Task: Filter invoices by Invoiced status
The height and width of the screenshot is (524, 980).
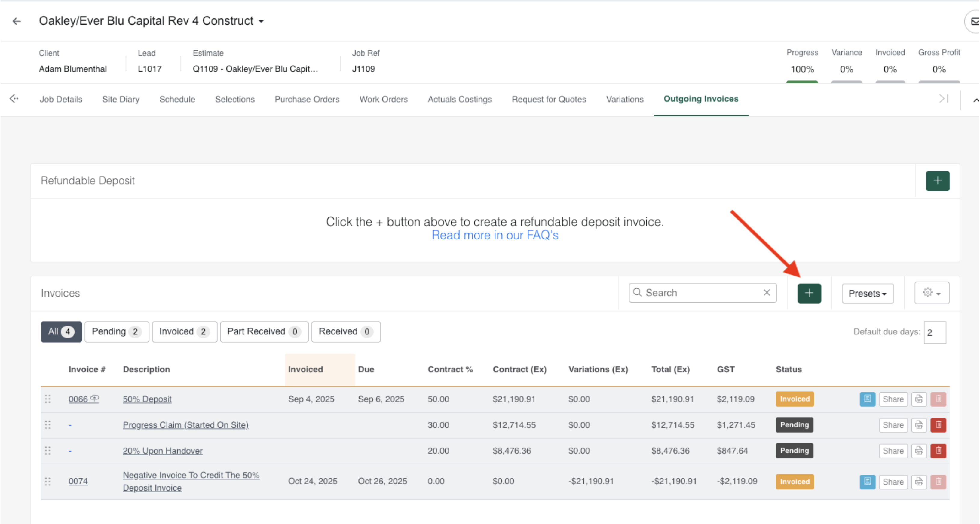Action: pos(184,331)
